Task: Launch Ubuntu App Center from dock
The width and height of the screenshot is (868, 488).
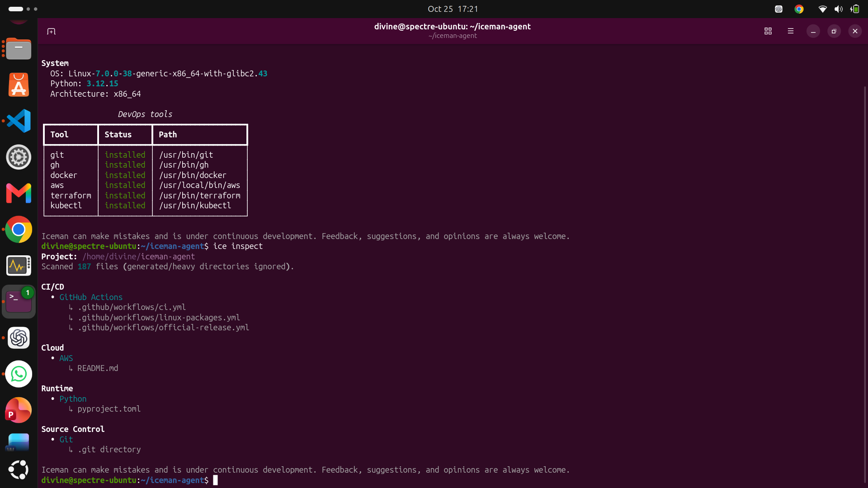Action: click(x=19, y=85)
